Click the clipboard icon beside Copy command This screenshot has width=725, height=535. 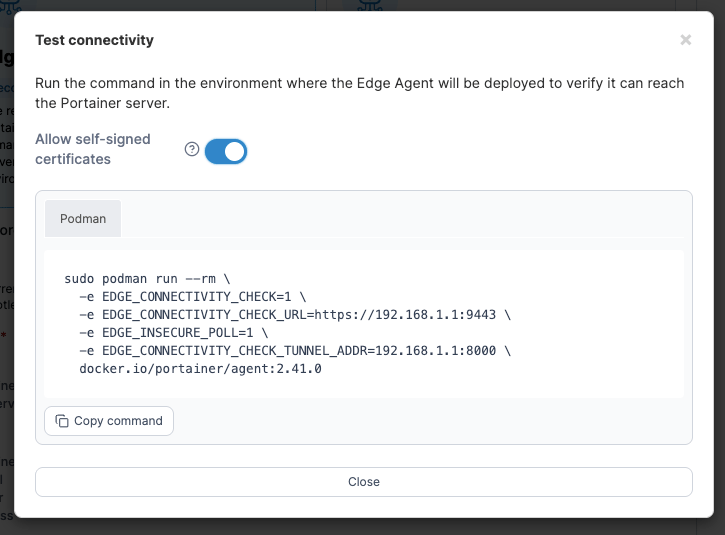coord(62,421)
